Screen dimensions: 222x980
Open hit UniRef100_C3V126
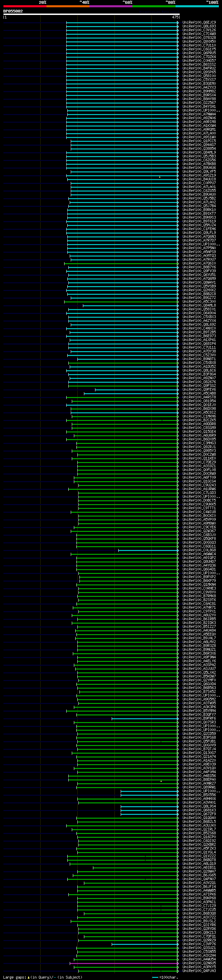pos(199,30)
